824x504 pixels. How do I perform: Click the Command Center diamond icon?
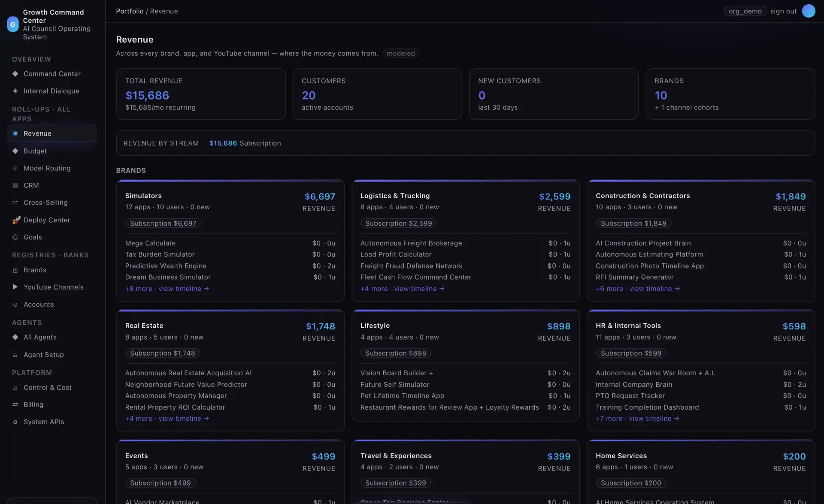[15, 74]
